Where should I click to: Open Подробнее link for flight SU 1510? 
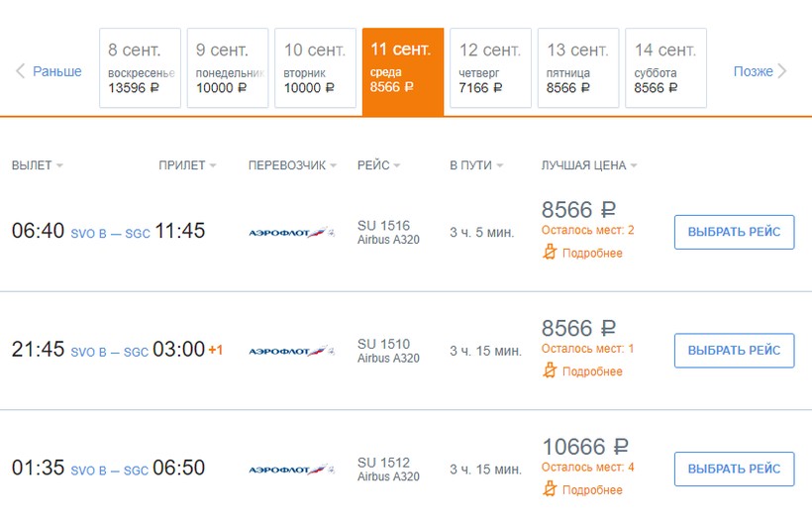point(592,371)
